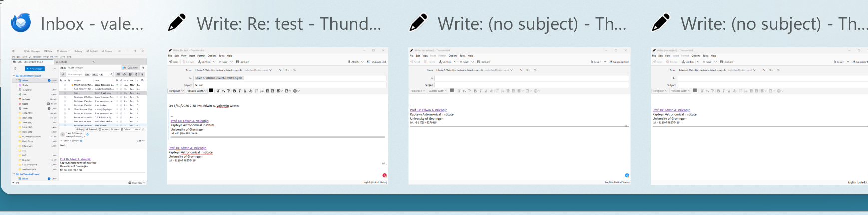Open the middle Write: (no subject) preview thumbnail
The width and height of the screenshot is (868, 215).
point(519,116)
